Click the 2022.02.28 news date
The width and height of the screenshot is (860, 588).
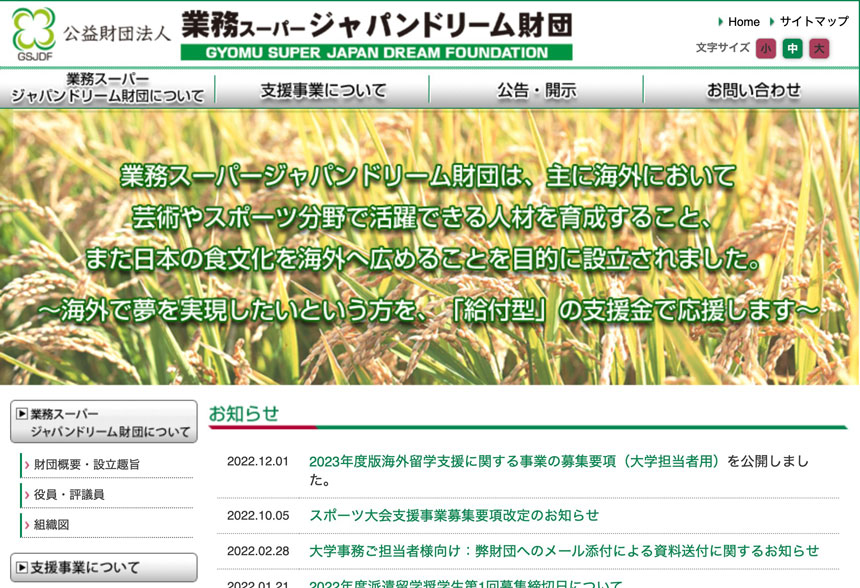click(x=258, y=551)
